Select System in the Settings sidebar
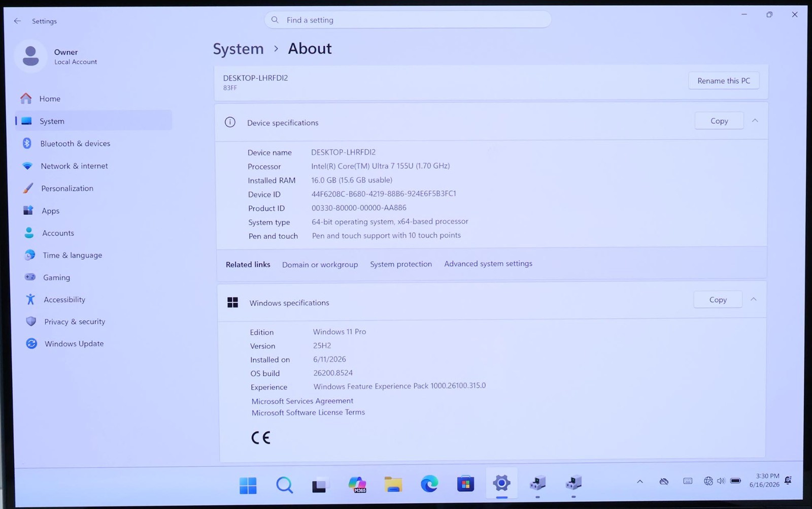Viewport: 812px width, 509px height. click(x=93, y=121)
